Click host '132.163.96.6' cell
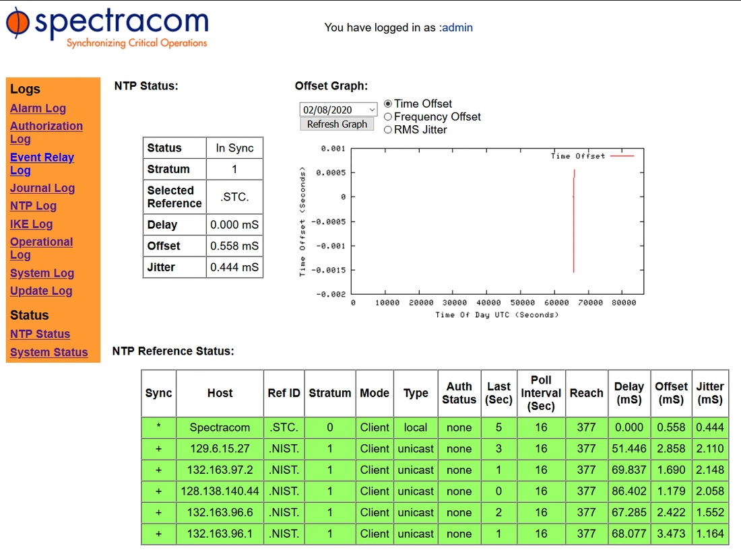The image size is (741, 560). click(x=220, y=512)
